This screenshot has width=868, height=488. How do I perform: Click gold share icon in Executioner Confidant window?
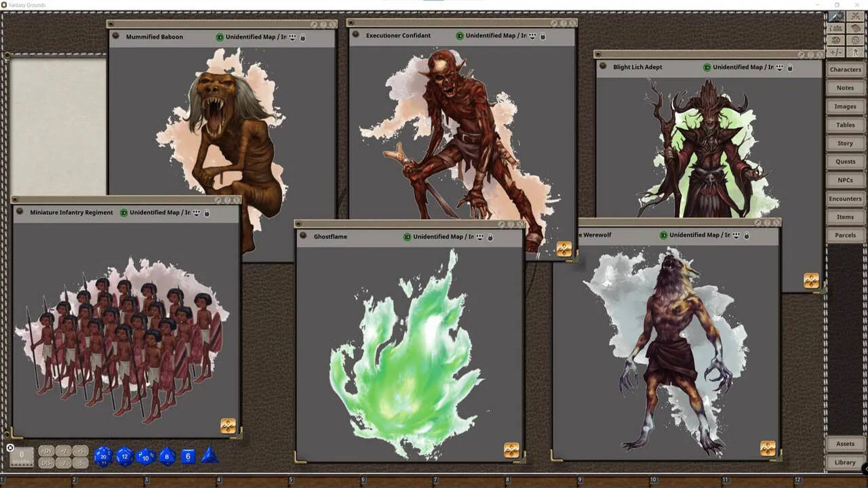[x=564, y=249]
